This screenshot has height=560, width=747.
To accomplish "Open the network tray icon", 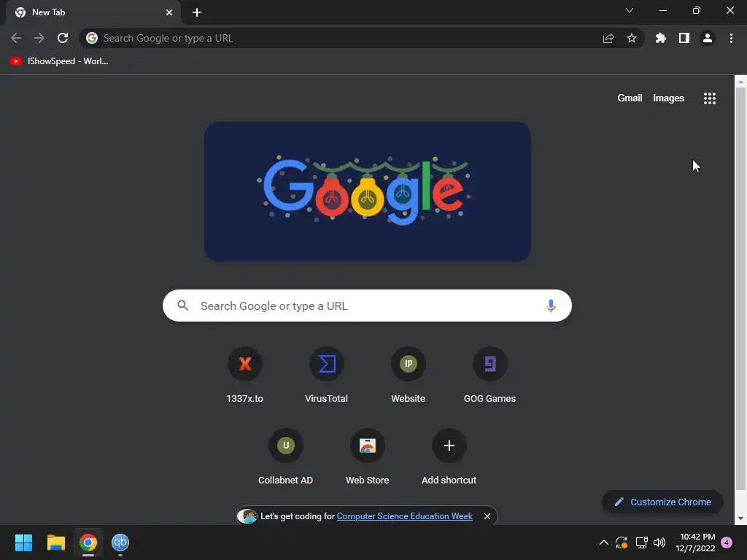I will pos(642,542).
